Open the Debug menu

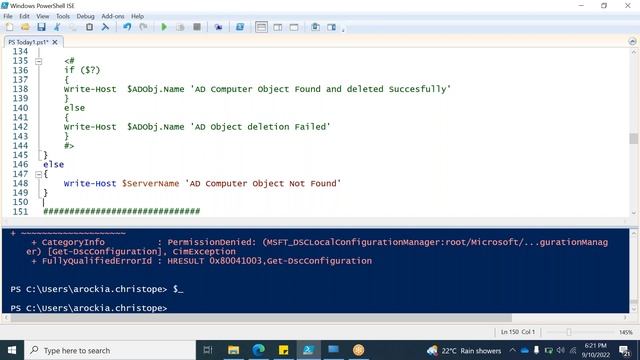click(85, 16)
